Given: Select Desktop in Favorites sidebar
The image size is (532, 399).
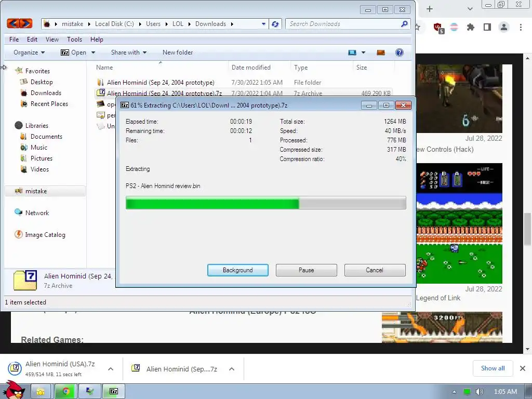Looking at the screenshot, I should (x=42, y=82).
